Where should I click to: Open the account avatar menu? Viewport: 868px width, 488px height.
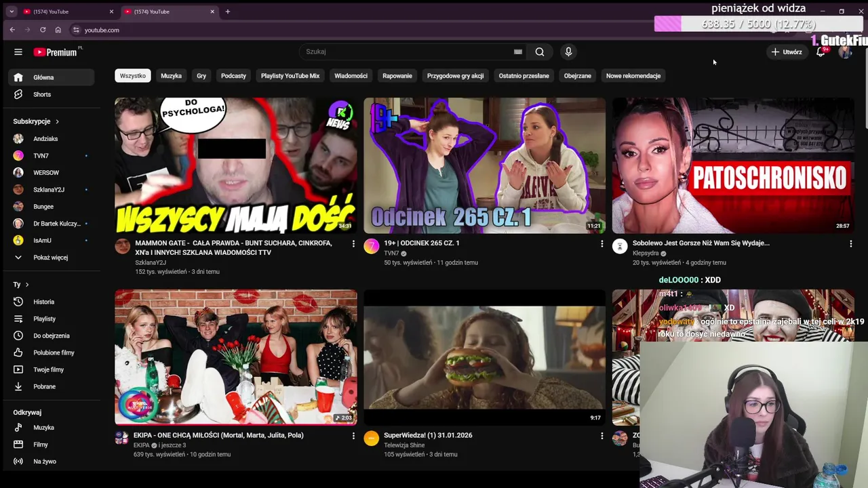coord(845,52)
